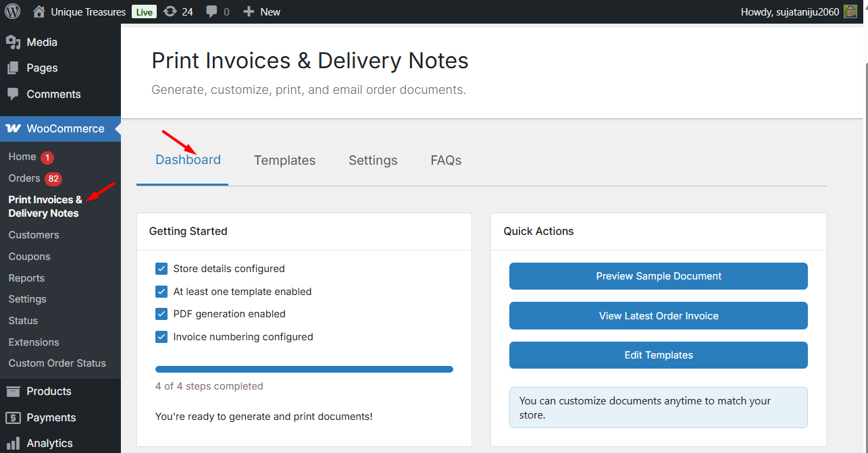Open Media via its sidebar icon

(x=13, y=42)
